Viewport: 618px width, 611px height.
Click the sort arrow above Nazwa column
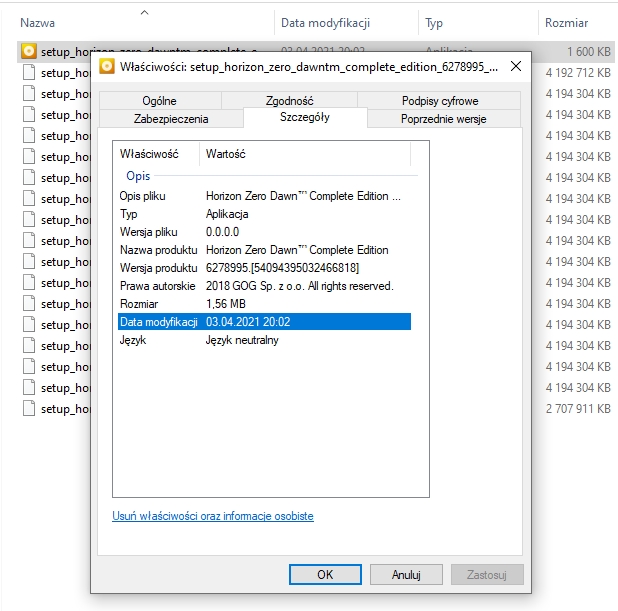coord(145,13)
